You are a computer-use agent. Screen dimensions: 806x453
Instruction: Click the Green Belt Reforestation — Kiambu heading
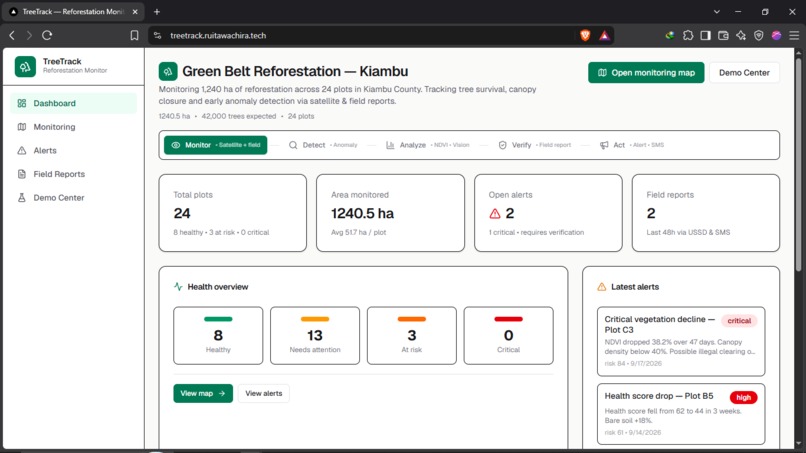tap(295, 71)
